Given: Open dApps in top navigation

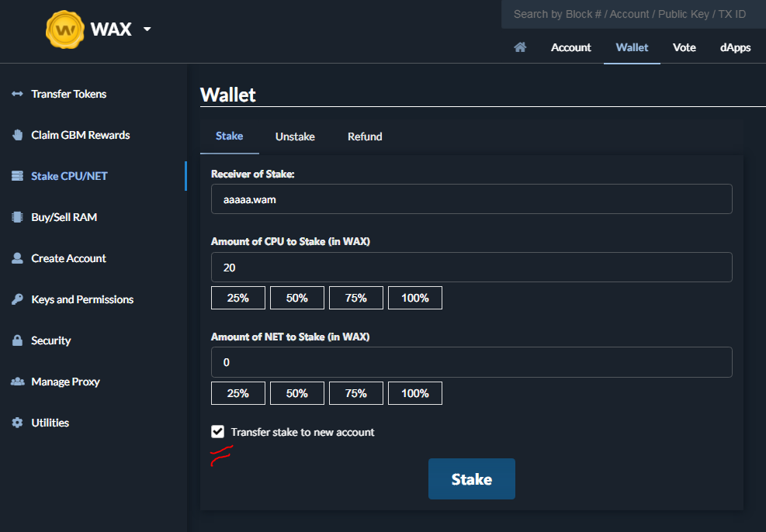Looking at the screenshot, I should 735,47.
